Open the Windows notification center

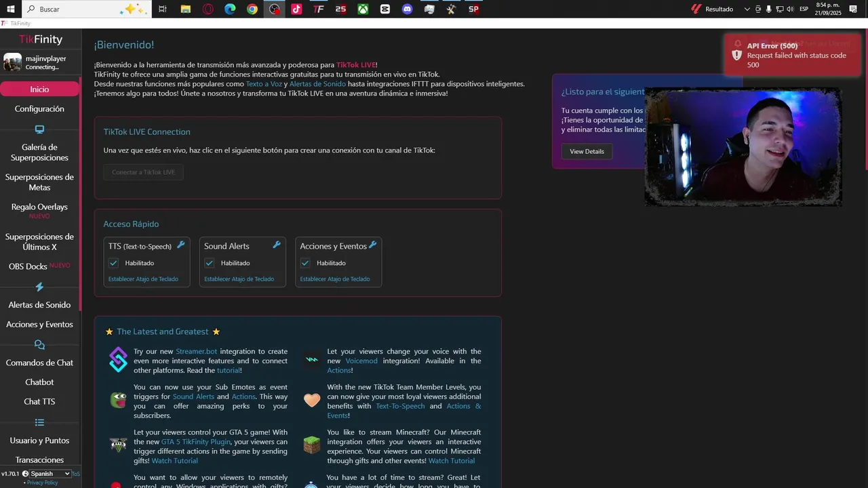point(853,9)
